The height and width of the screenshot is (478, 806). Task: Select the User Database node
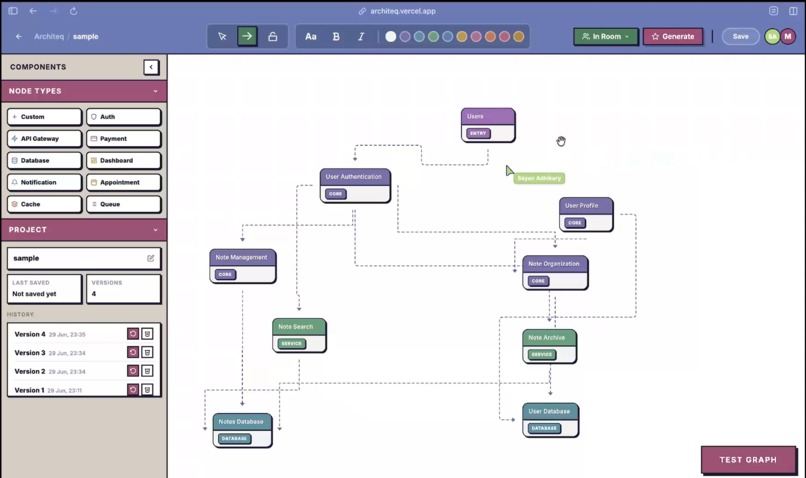pos(551,420)
